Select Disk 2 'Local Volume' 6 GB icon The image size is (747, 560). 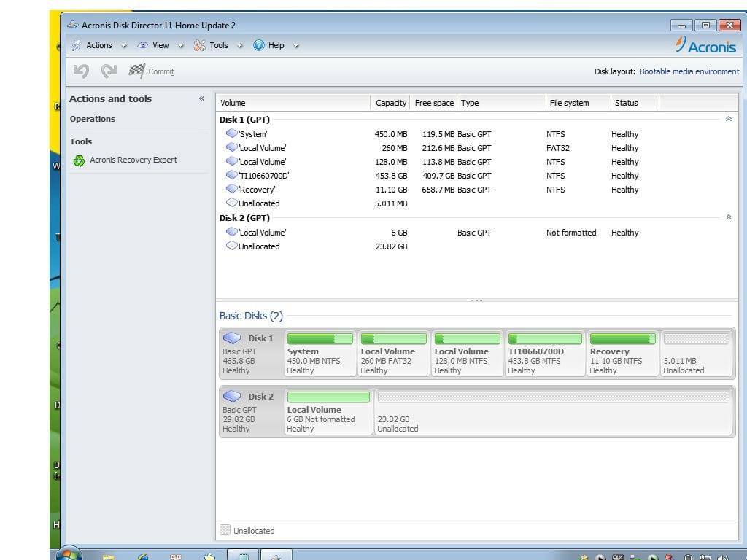pyautogui.click(x=231, y=231)
